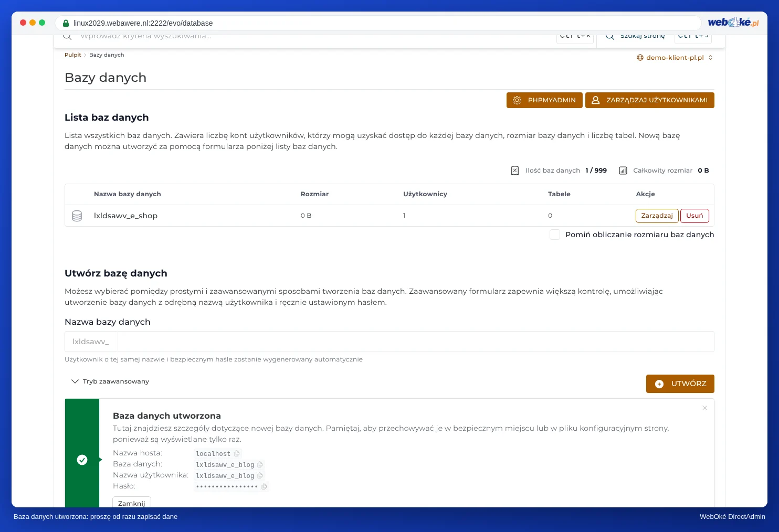Click Zarządzaj for lxldsawv_e_shop
Image resolution: width=779 pixels, height=532 pixels.
(657, 216)
